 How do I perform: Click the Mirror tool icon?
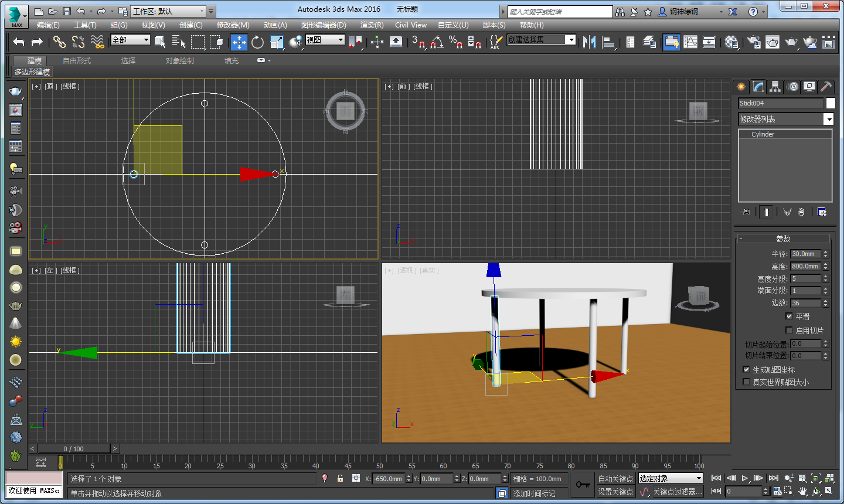coord(589,42)
